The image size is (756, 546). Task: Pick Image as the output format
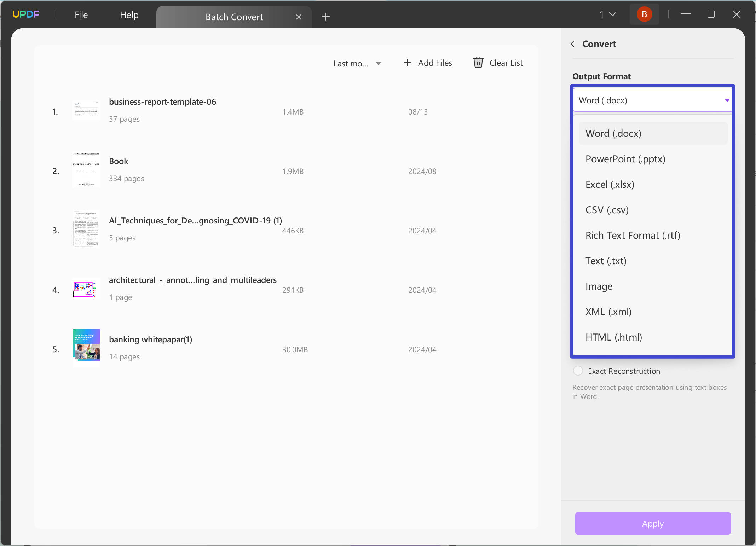(x=599, y=286)
